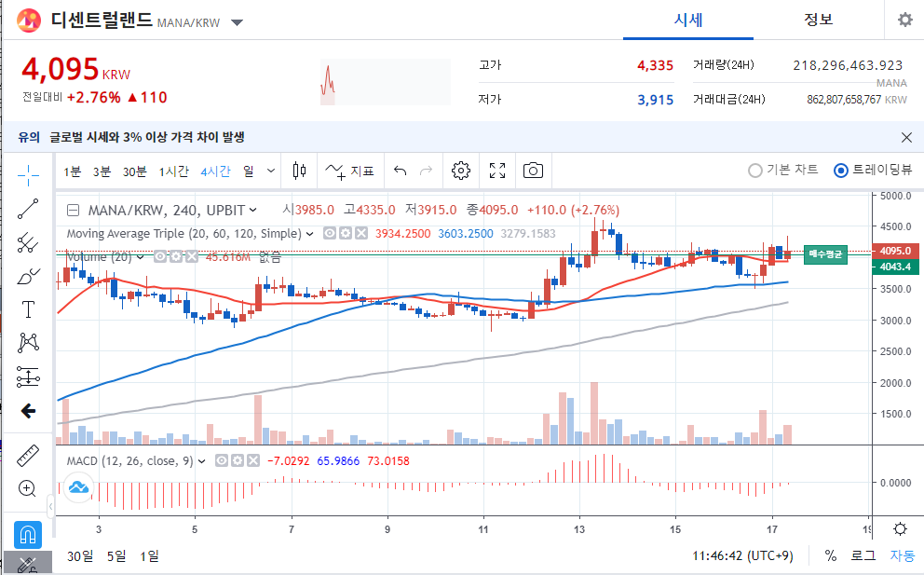Select the 기본 차트 radio button
This screenshot has height=575, width=924.
tap(754, 171)
